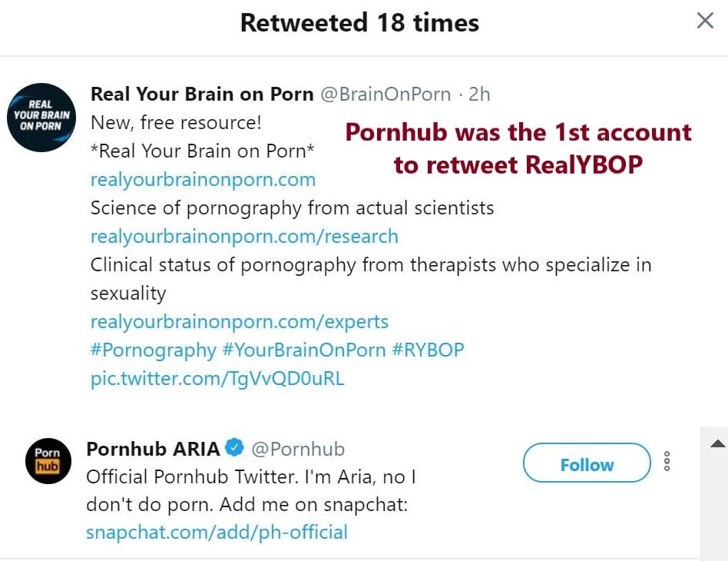728x561 pixels.
Task: Click the 2h tweet timestamp
Action: click(479, 94)
